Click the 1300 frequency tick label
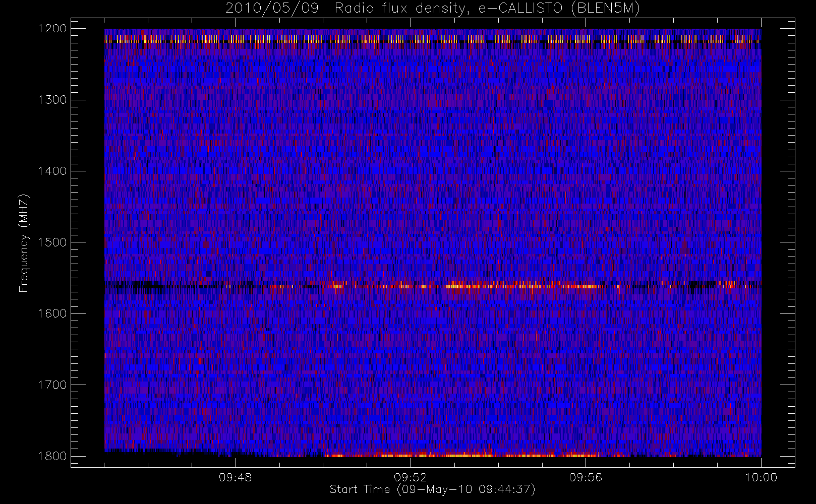This screenshot has height=504, width=816. 52,100
